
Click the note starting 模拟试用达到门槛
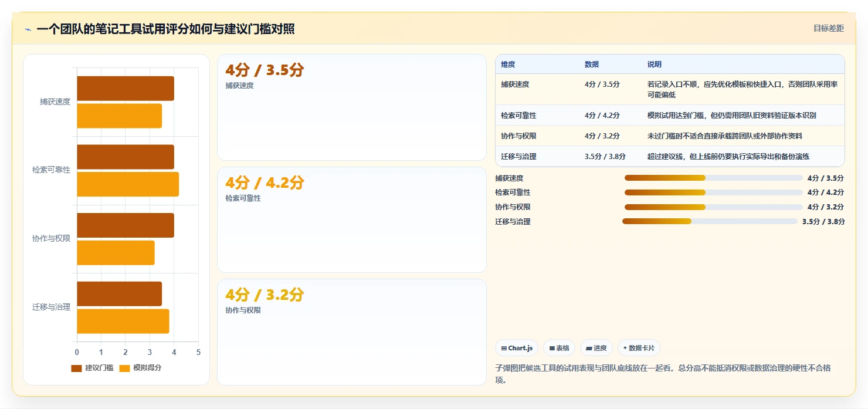[732, 116]
